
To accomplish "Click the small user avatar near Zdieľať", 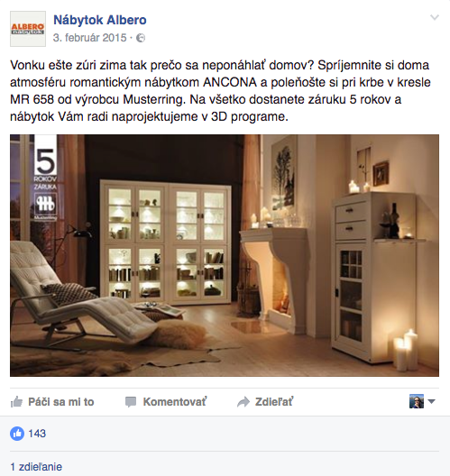I will click(417, 401).
